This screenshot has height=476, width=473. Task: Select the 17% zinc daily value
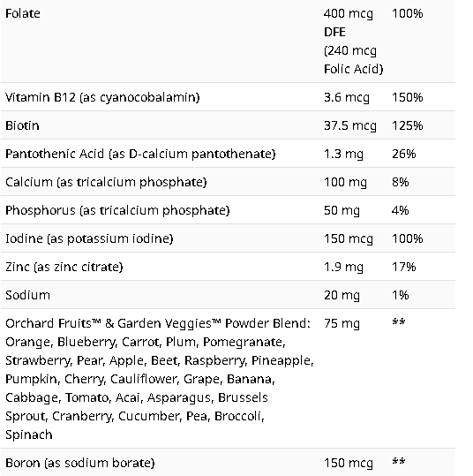coord(404,267)
